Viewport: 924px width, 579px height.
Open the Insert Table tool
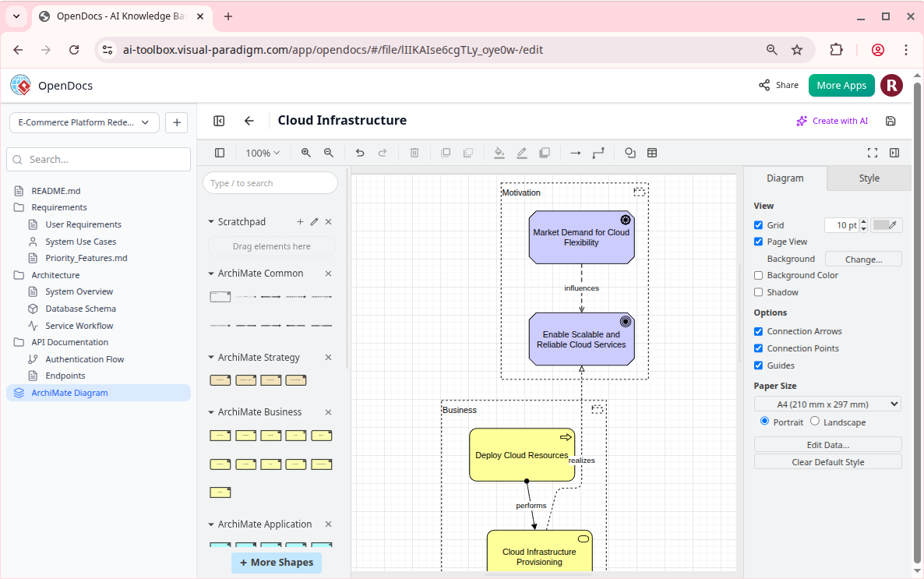652,152
